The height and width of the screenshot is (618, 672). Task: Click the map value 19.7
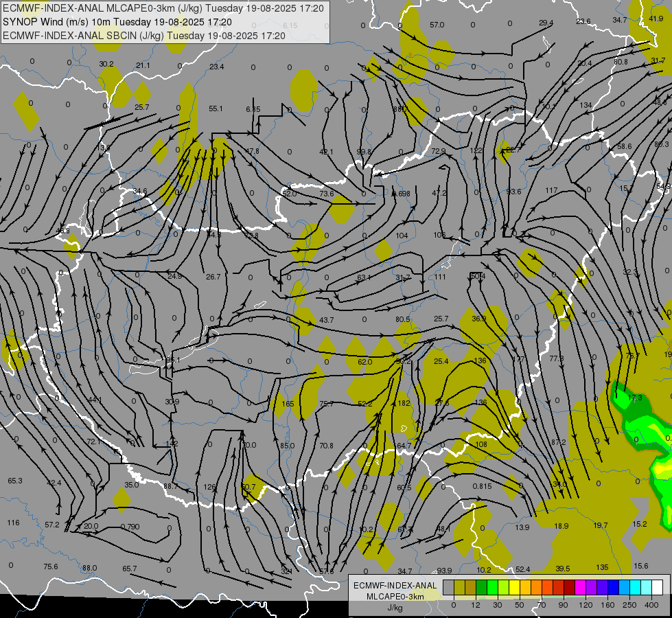(601, 525)
